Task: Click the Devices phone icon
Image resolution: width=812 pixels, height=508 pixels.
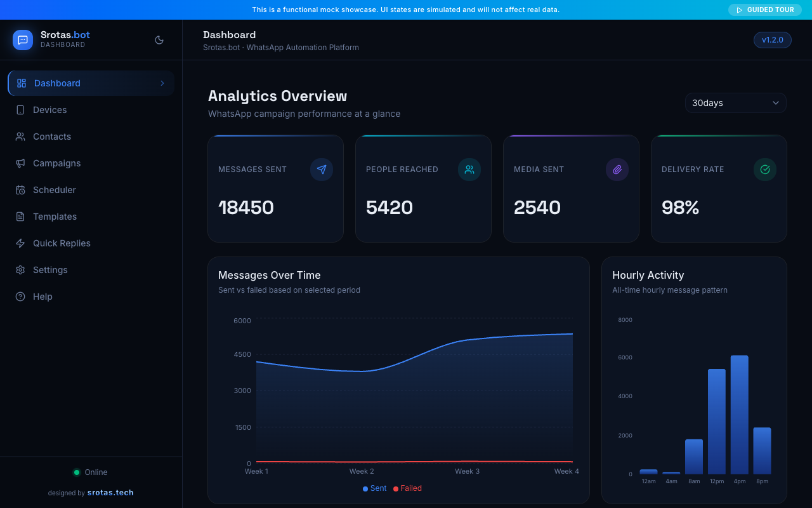Action: (x=21, y=109)
